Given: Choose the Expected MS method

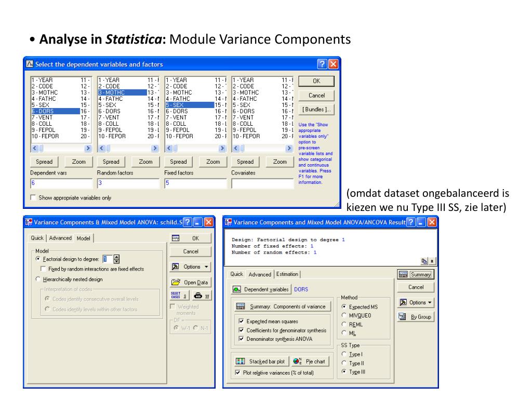Looking at the screenshot, I should click(344, 307).
